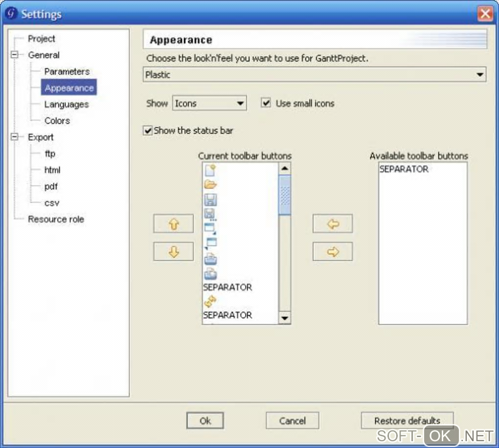Screen dimensions: 499x448
Task: Select the Save floppy disk icon
Action: pos(210,200)
